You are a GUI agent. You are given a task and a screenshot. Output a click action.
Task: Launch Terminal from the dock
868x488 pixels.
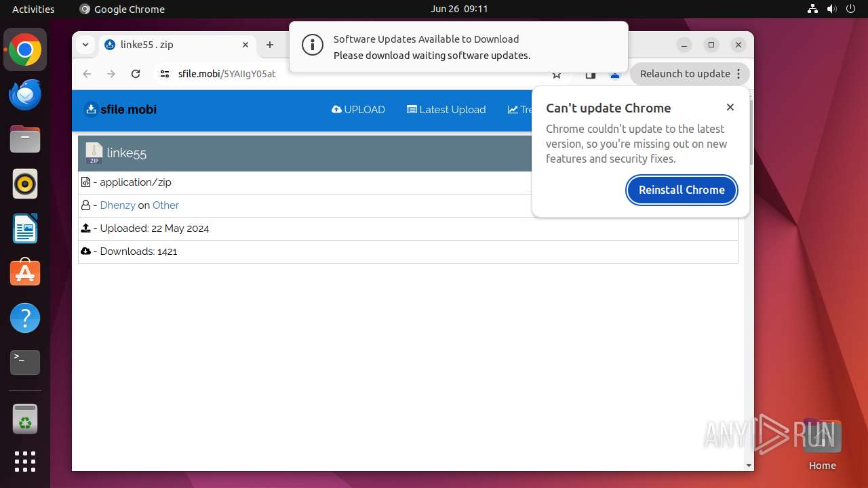(x=25, y=363)
